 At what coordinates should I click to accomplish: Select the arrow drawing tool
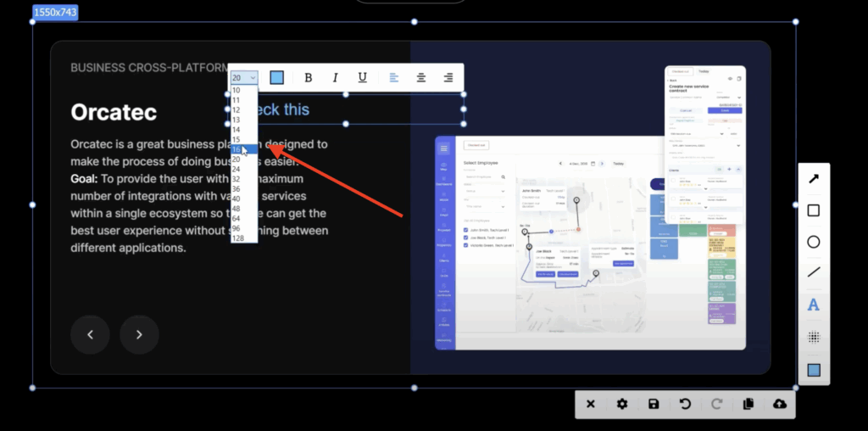point(813,179)
